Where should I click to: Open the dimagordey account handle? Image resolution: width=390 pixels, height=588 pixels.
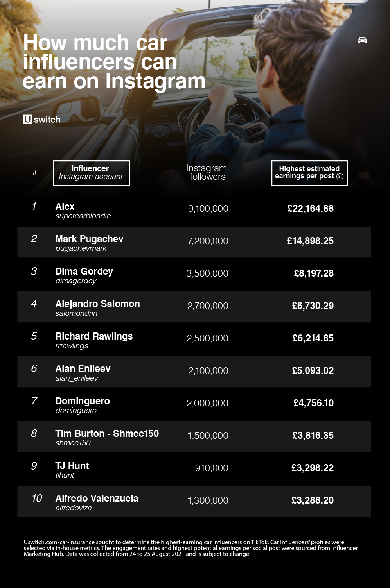(x=76, y=281)
